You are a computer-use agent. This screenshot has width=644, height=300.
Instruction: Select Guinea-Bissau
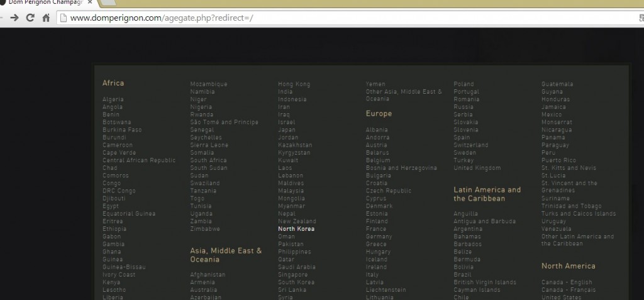tap(124, 267)
